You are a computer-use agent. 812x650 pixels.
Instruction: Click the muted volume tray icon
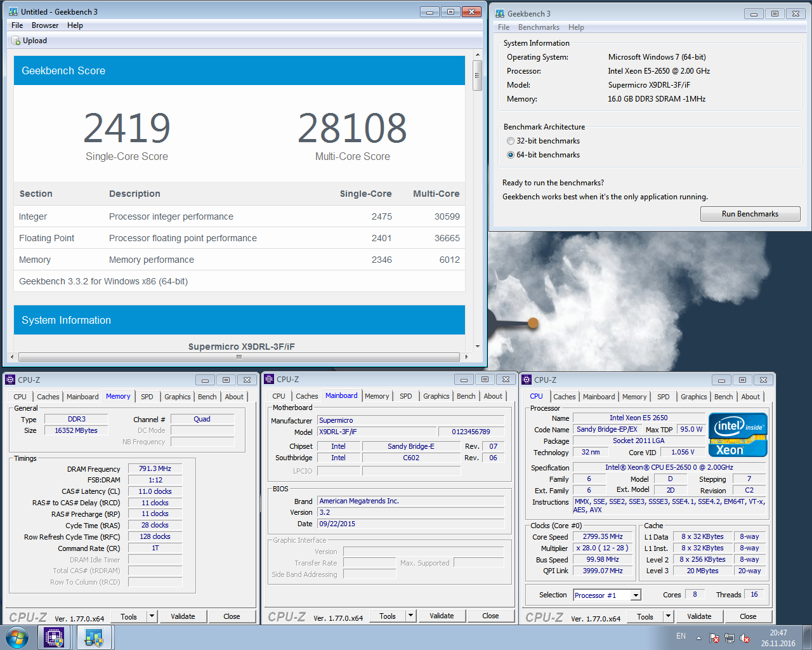click(745, 638)
